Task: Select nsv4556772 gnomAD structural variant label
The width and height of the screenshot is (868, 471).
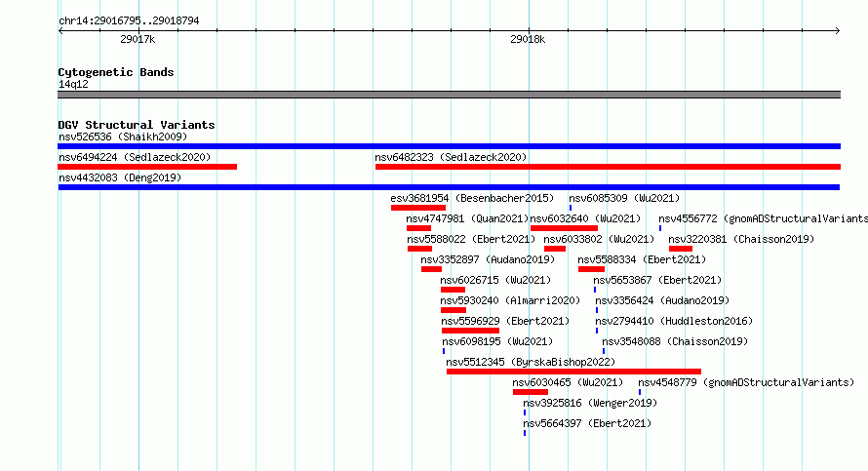Action: pyautogui.click(x=763, y=218)
